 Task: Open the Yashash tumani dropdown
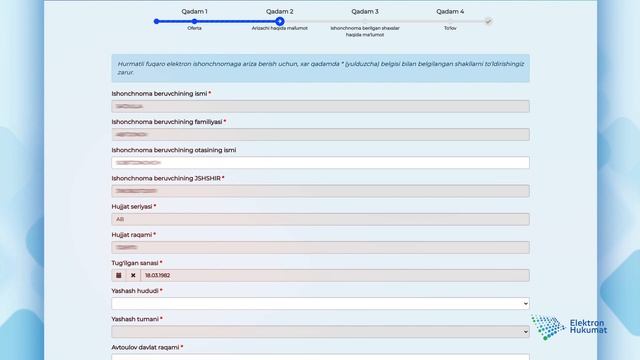pyautogui.click(x=320, y=332)
